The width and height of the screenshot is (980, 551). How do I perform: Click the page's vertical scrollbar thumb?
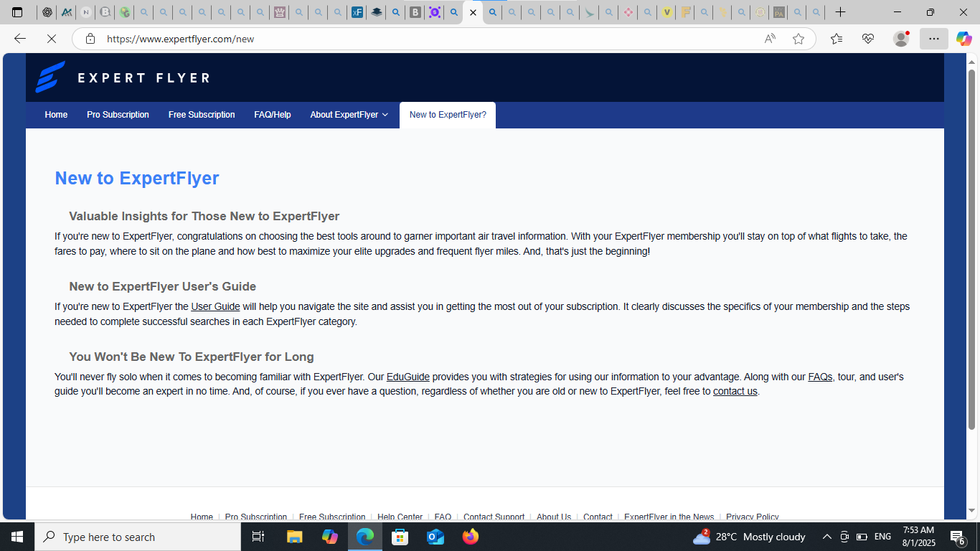(x=972, y=250)
